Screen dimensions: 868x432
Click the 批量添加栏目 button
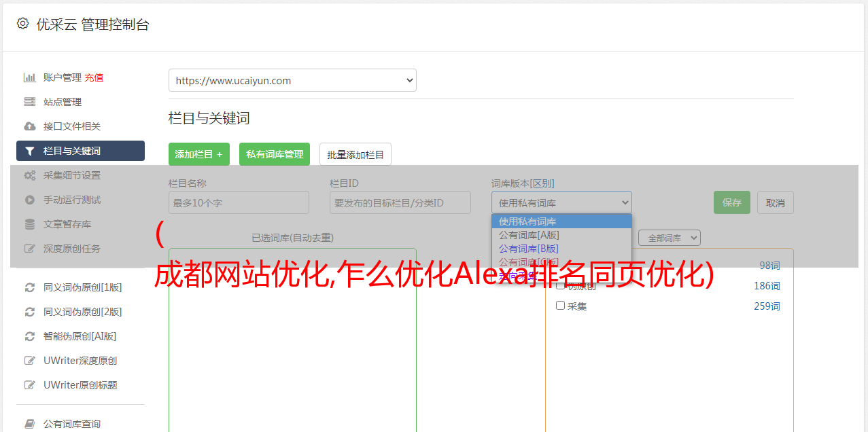pos(355,154)
